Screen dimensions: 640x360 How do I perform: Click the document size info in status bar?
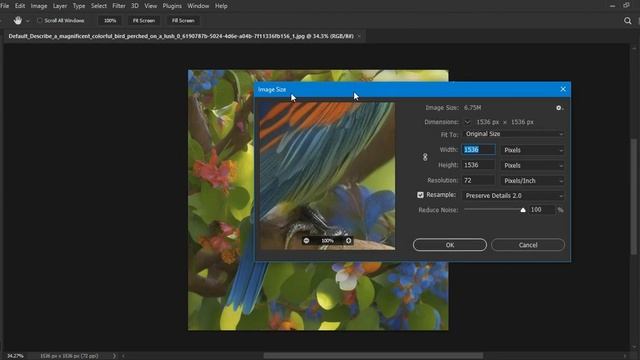coord(69,356)
